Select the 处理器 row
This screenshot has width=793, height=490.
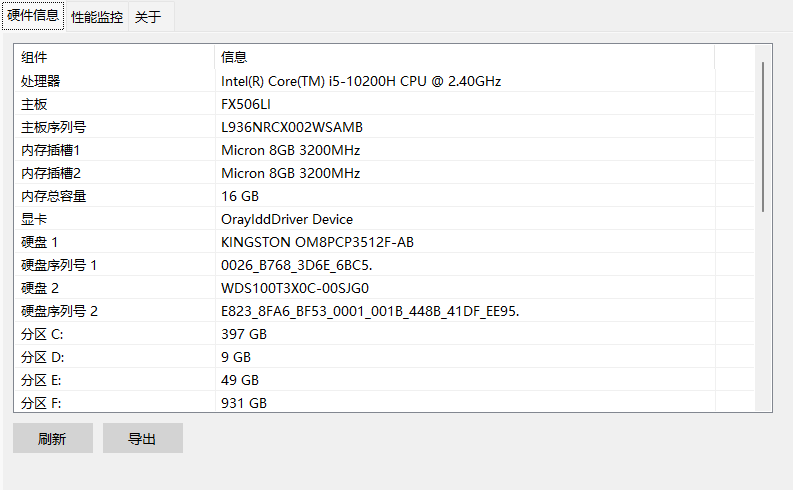384,81
